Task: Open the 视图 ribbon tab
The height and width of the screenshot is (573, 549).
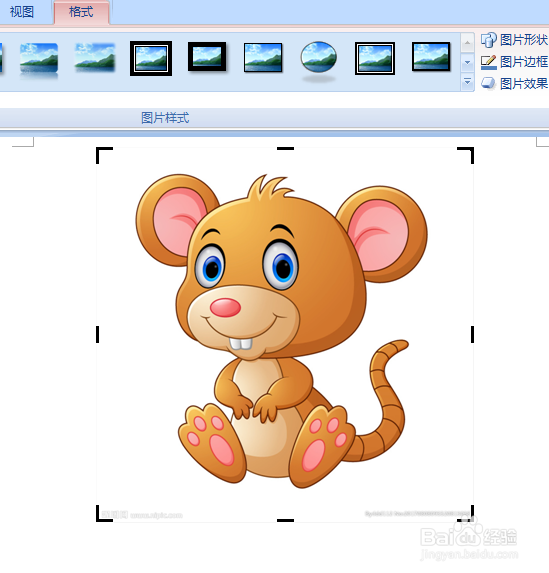Action: [x=22, y=12]
